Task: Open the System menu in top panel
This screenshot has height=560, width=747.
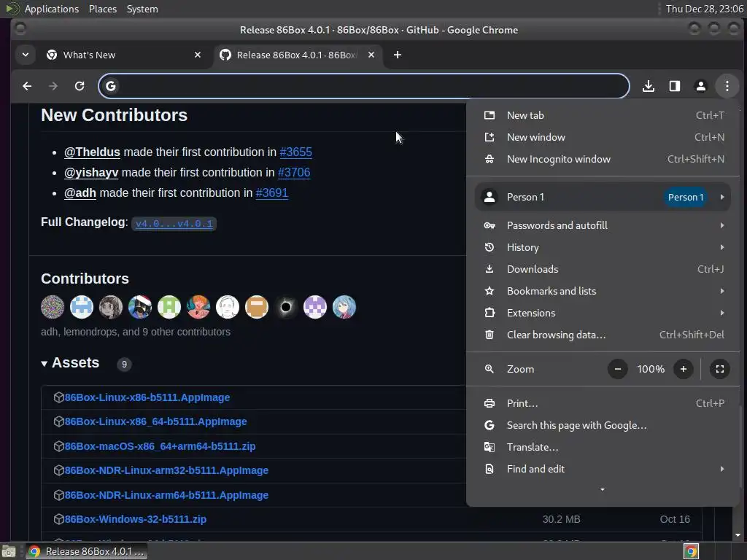Action: pyautogui.click(x=142, y=9)
